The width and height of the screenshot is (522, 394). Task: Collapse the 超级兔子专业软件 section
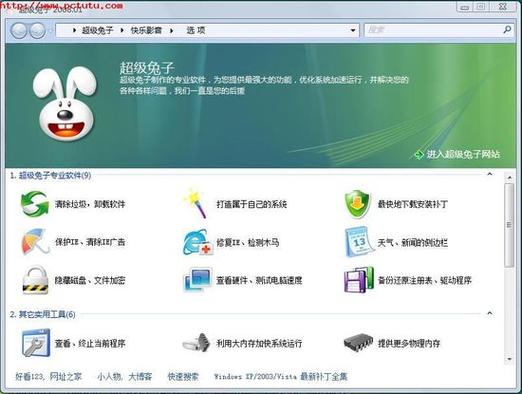pos(490,174)
